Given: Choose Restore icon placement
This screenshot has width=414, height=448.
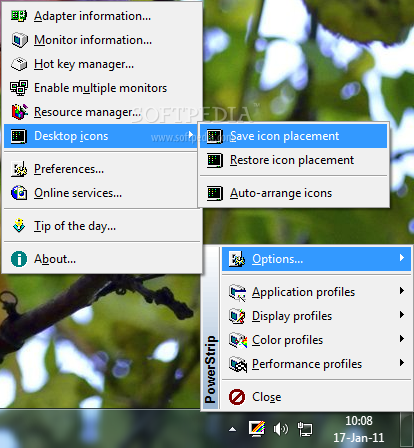Looking at the screenshot, I should (294, 160).
